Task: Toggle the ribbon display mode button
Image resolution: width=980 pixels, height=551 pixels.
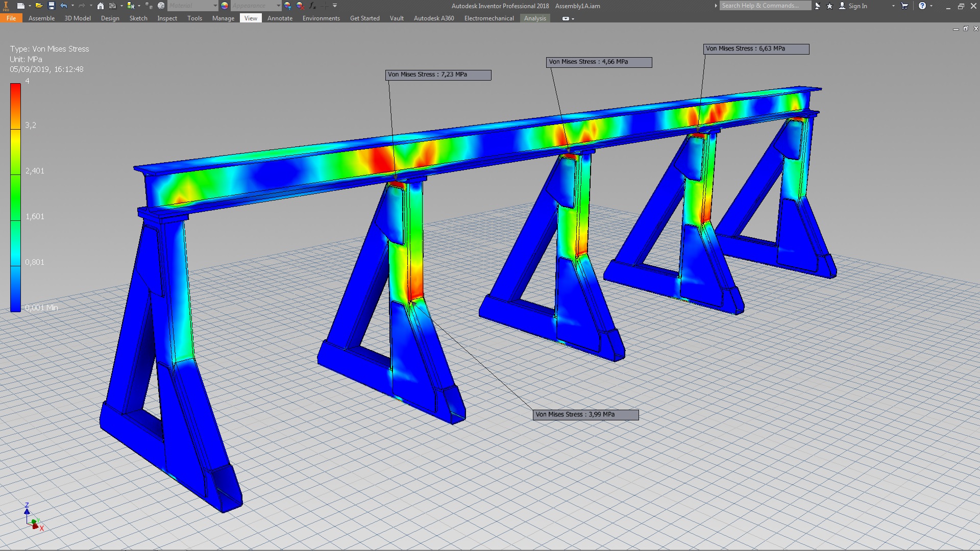Action: pyautogui.click(x=566, y=18)
